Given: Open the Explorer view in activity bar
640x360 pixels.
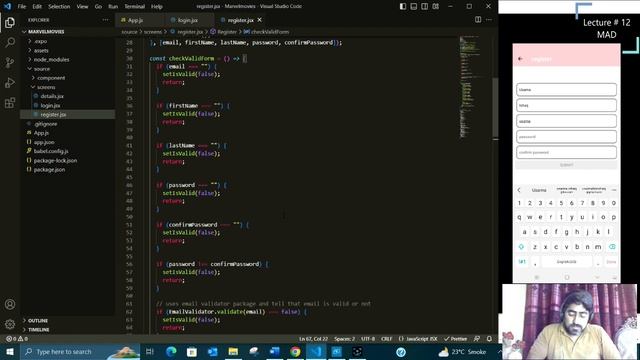Looking at the screenshot, I should point(10,22).
